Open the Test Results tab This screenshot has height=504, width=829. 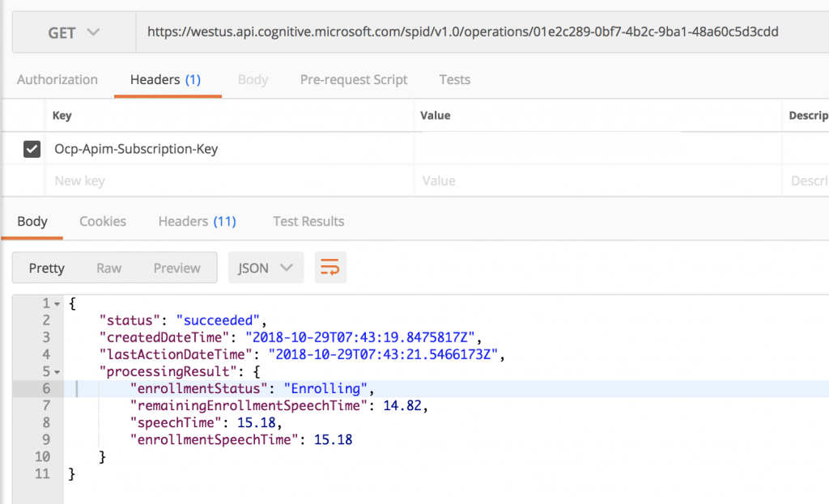point(308,221)
